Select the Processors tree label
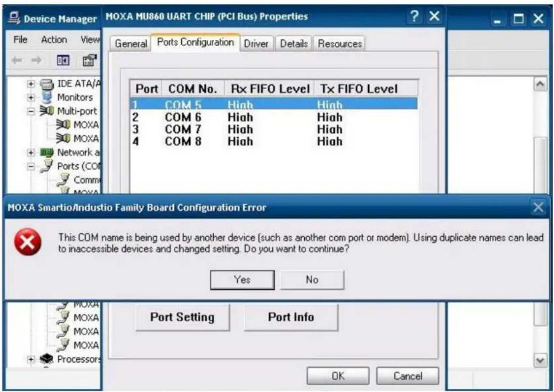 79,359
